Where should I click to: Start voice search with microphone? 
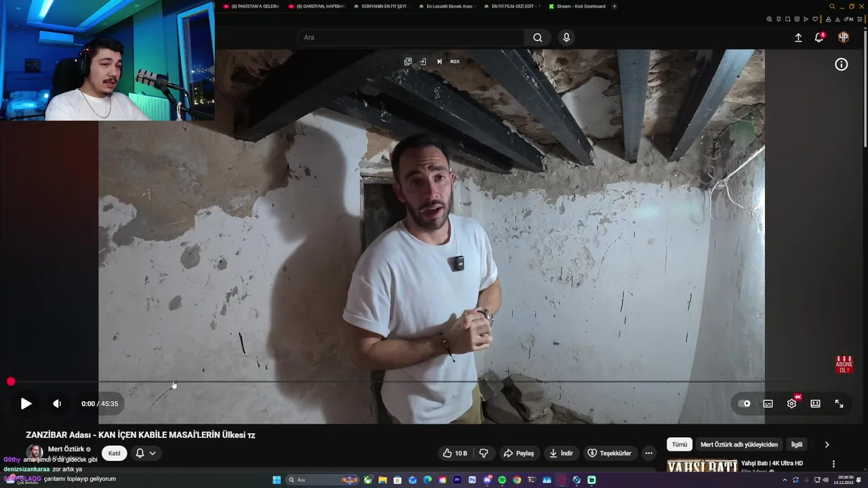566,37
